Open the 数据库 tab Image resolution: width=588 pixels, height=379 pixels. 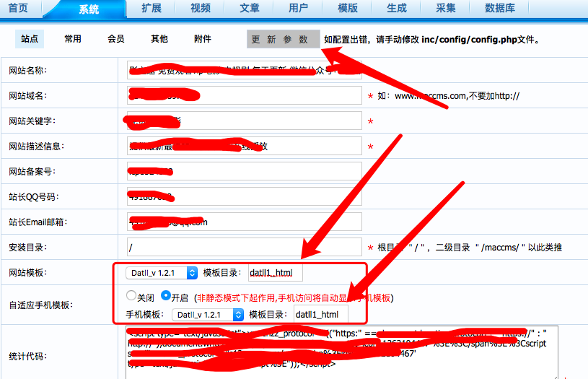(500, 8)
